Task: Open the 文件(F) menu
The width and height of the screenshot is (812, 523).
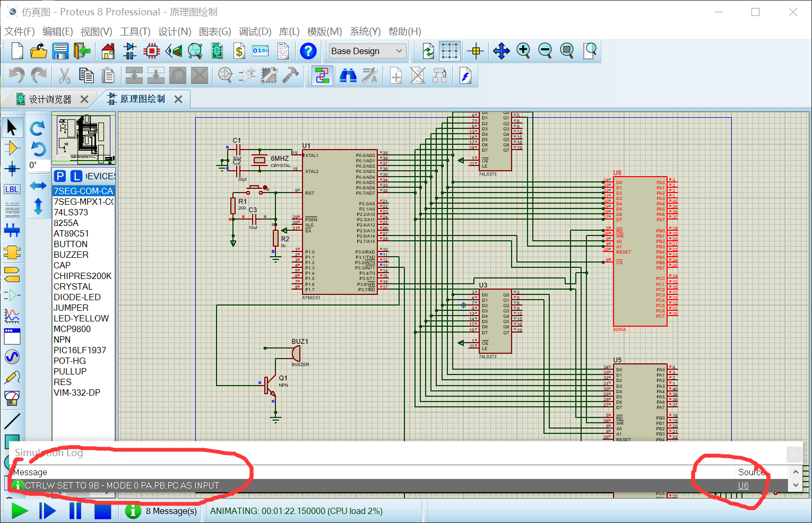Action: pyautogui.click(x=20, y=31)
